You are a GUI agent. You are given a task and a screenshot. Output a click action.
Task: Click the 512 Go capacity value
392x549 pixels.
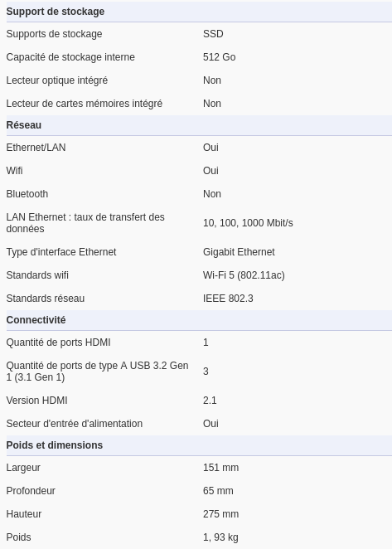pyautogui.click(x=219, y=57)
